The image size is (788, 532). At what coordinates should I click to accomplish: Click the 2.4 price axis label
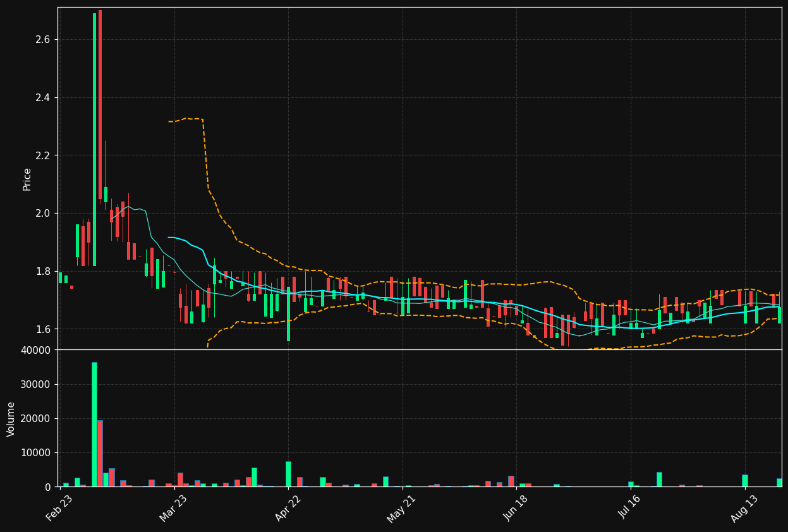[x=43, y=98]
